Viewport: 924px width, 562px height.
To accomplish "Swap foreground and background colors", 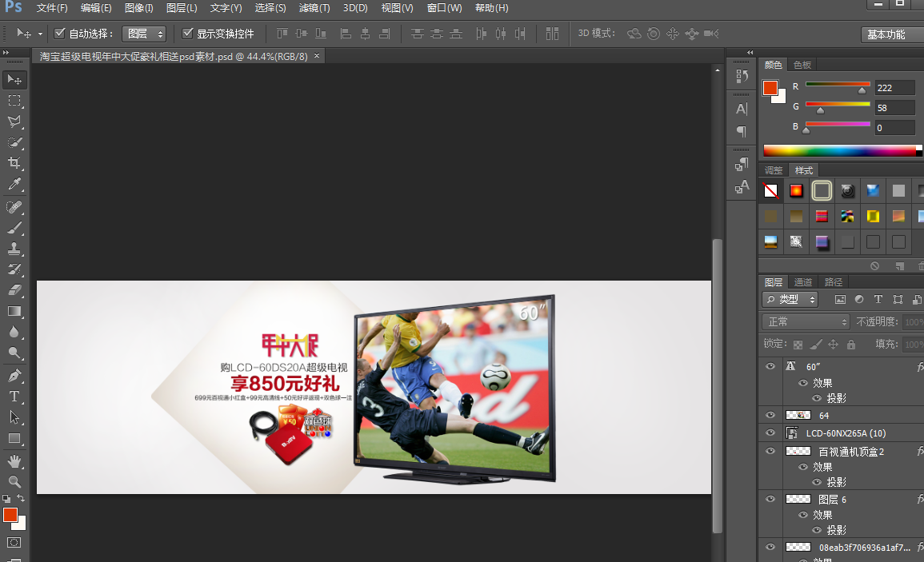I will coord(21,498).
